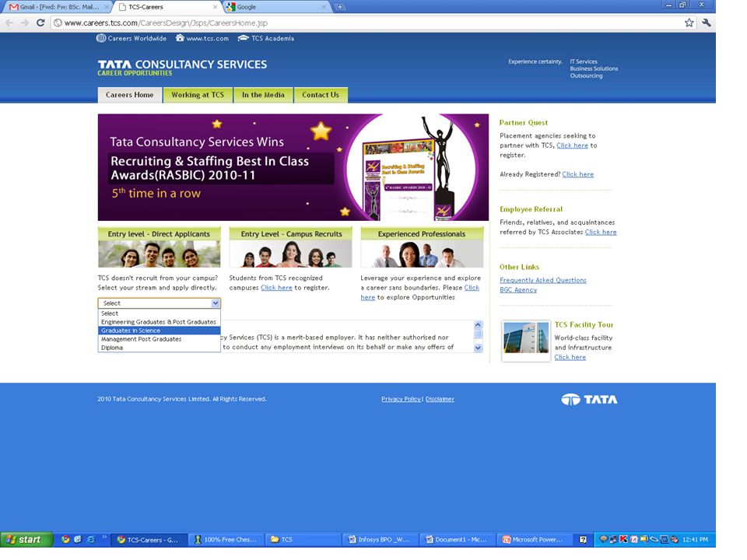Click the Already Registered Click here link
The image size is (747, 560).
(x=578, y=174)
